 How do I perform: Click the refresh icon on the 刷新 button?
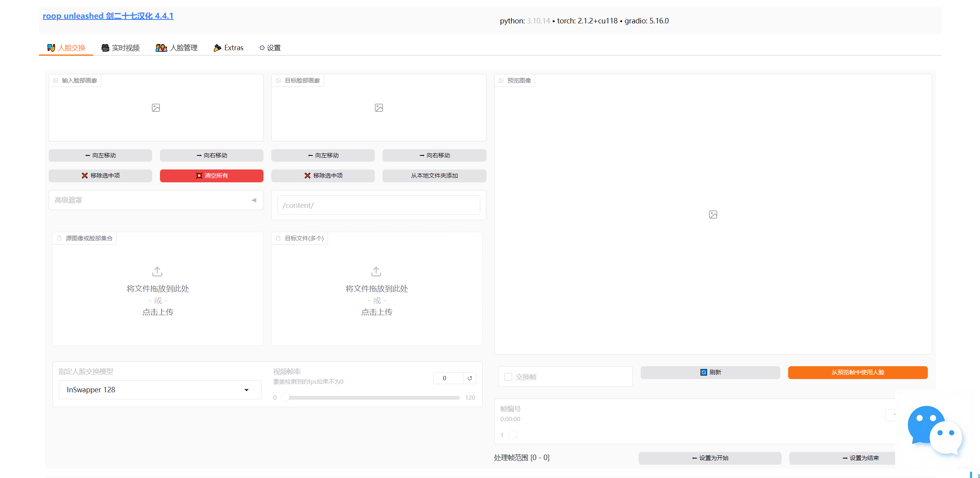click(703, 372)
